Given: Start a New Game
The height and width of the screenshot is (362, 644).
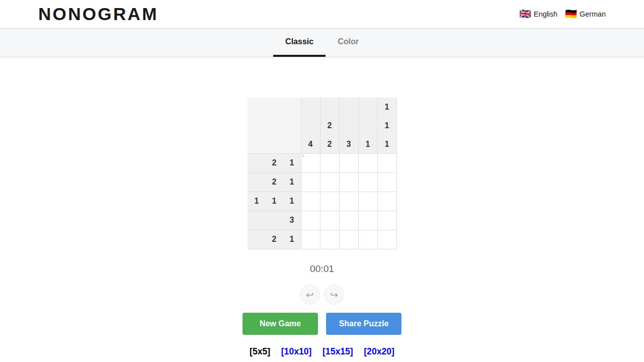Looking at the screenshot, I should click(280, 324).
